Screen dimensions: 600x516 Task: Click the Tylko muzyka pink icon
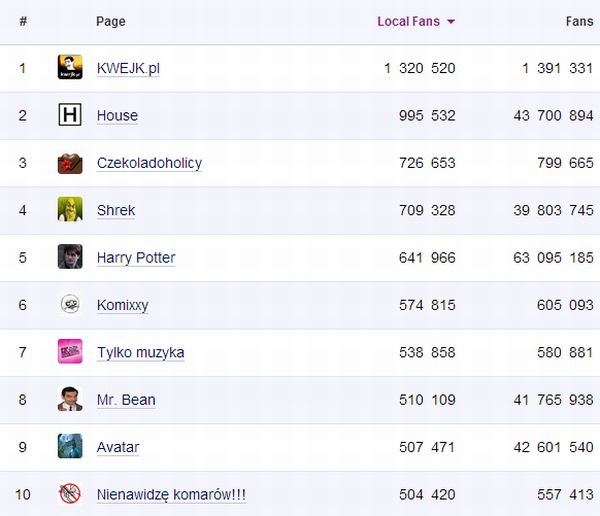tap(70, 352)
